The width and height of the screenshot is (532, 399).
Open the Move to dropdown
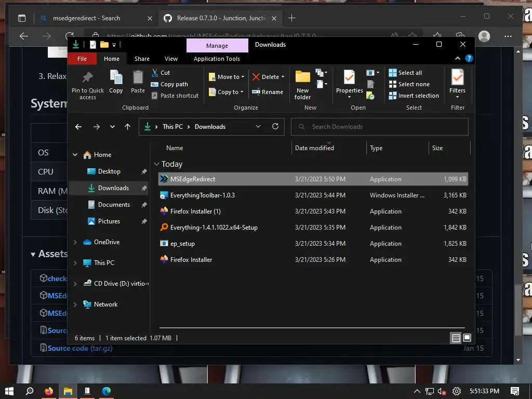[x=227, y=77]
